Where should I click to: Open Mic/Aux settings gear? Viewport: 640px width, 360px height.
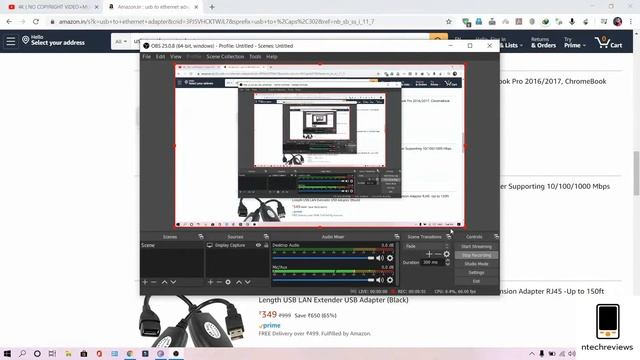(x=390, y=280)
